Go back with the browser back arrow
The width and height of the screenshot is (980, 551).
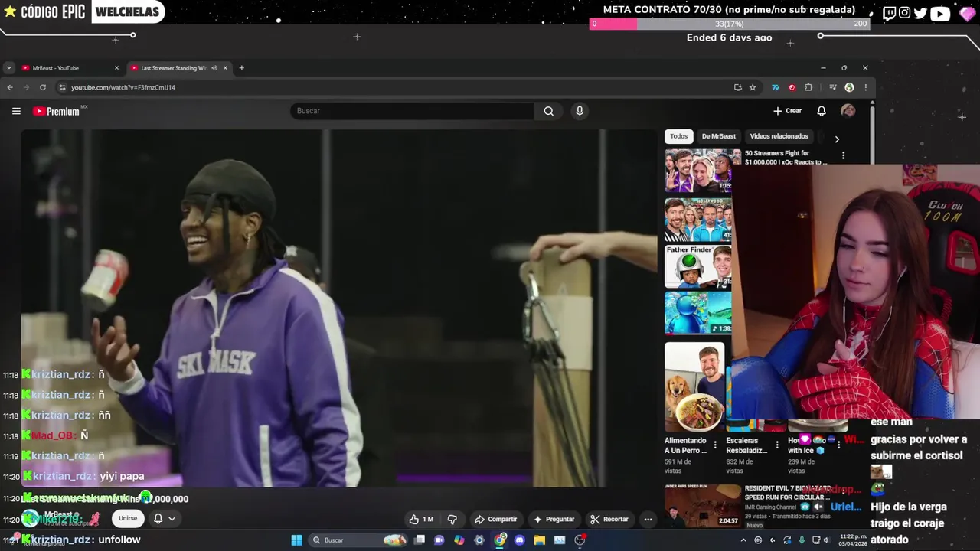(x=10, y=87)
